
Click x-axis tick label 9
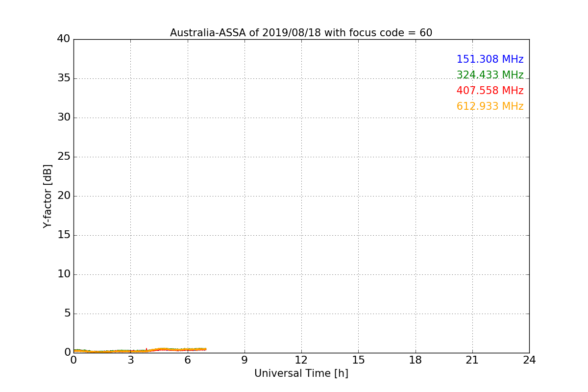(x=245, y=360)
